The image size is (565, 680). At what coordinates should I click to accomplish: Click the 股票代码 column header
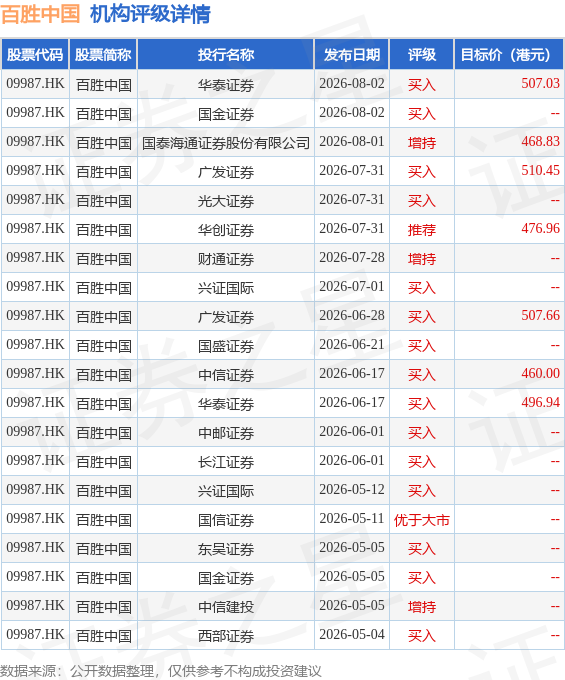pos(35,54)
